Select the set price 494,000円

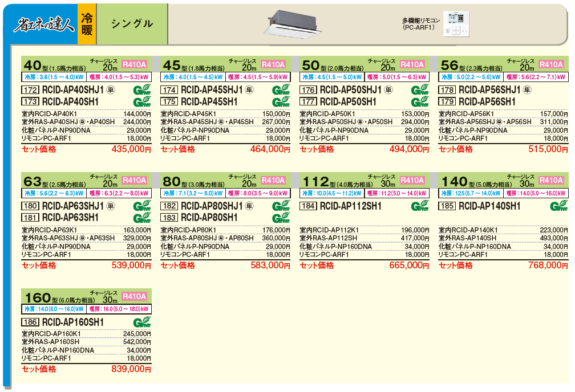tap(409, 149)
